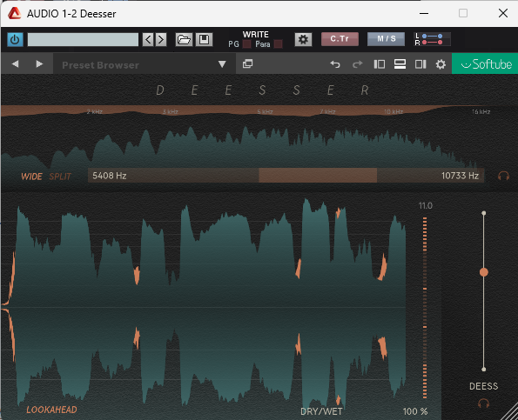This screenshot has width=518, height=420.
Task: Click the spectrum analyzer display
Action: [x=243, y=147]
